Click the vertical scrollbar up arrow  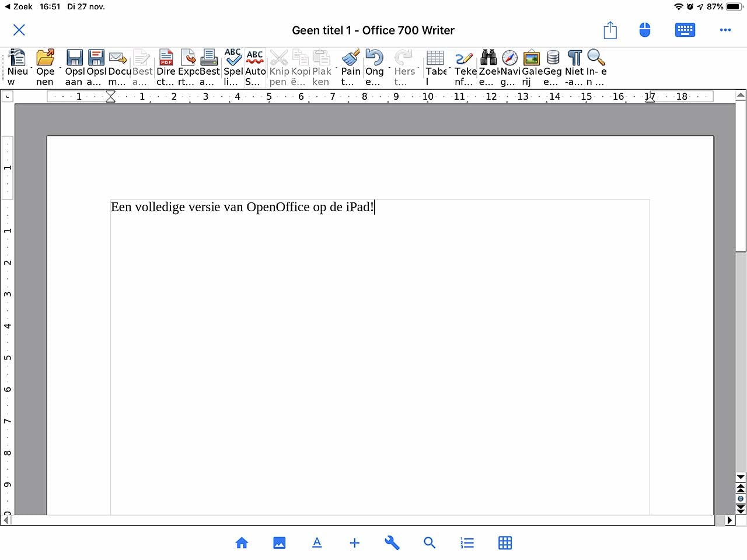[741, 95]
